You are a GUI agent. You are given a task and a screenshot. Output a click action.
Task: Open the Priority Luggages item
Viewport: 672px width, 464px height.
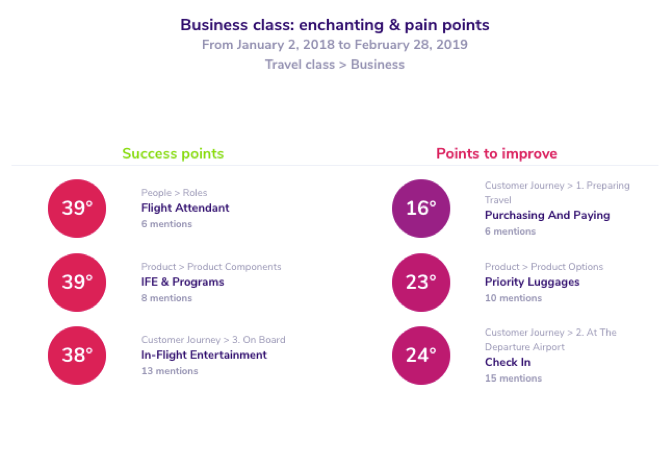(532, 282)
